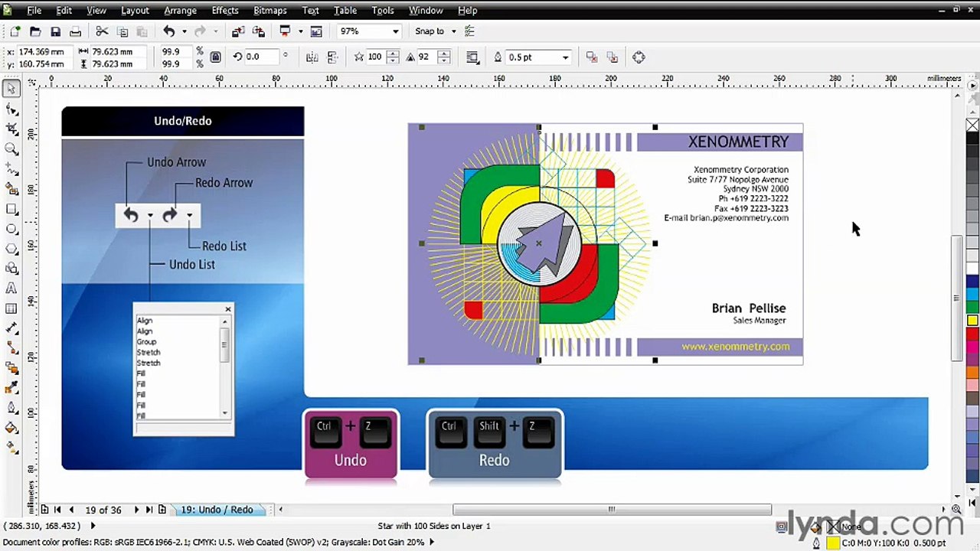
Task: Click the yellow swatch in the color palette
Action: [972, 321]
